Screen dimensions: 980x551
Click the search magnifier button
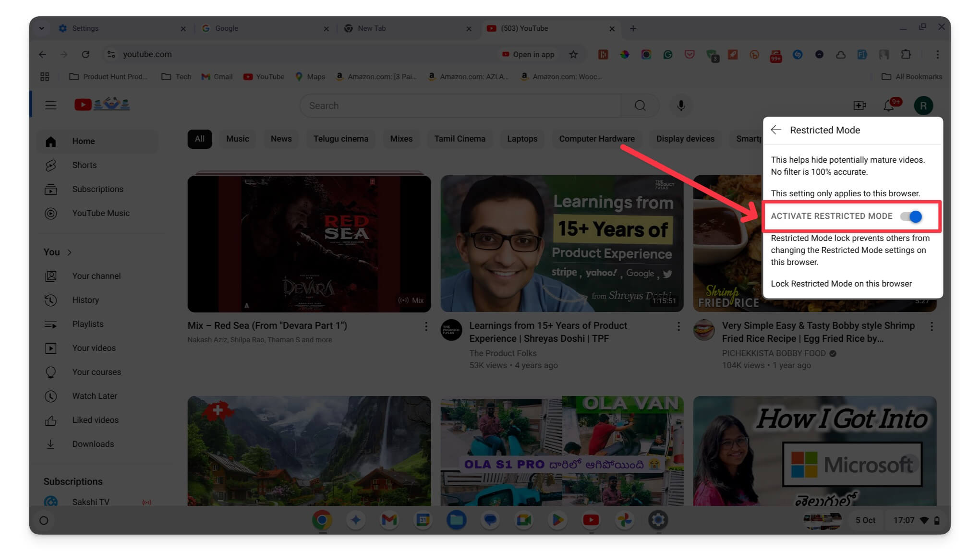[640, 106]
